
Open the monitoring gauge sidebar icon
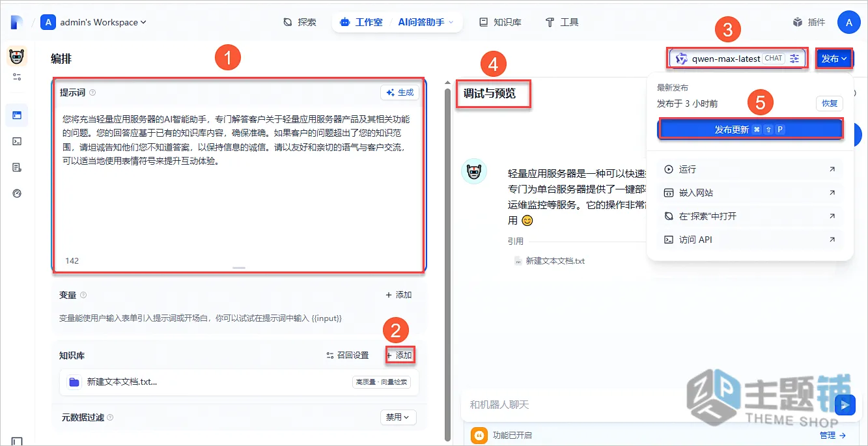coord(17,193)
